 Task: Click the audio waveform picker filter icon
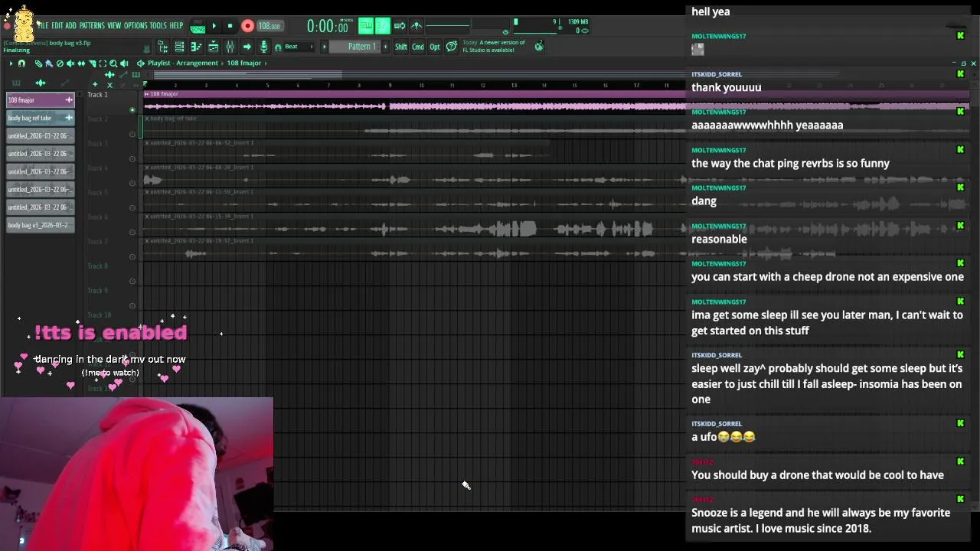40,83
